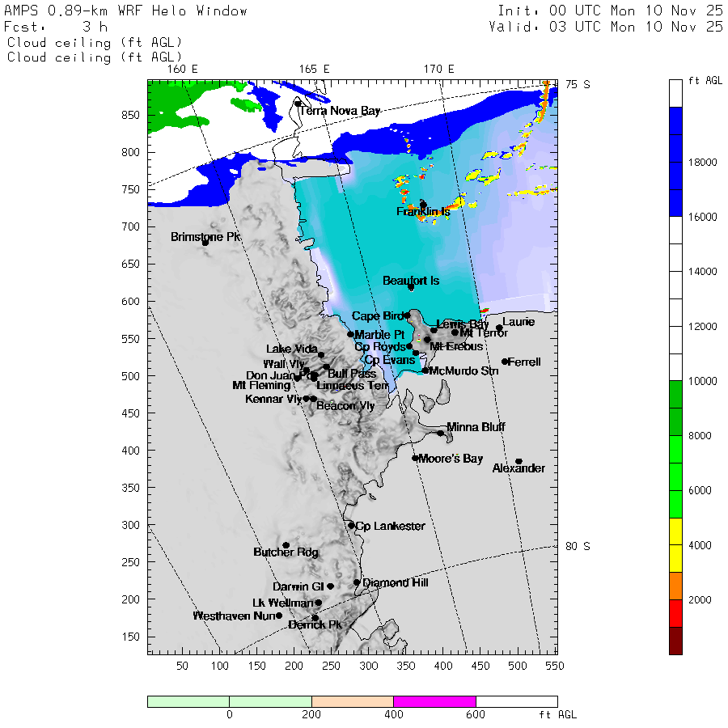Select the Westhaven Nun marker dot
This screenshot has width=728, height=728.
click(x=279, y=616)
